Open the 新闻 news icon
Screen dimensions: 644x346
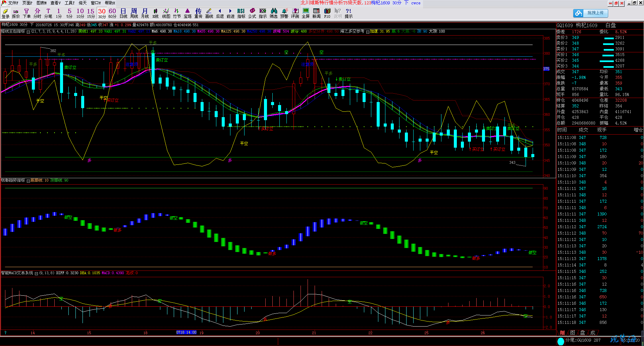click(x=316, y=13)
